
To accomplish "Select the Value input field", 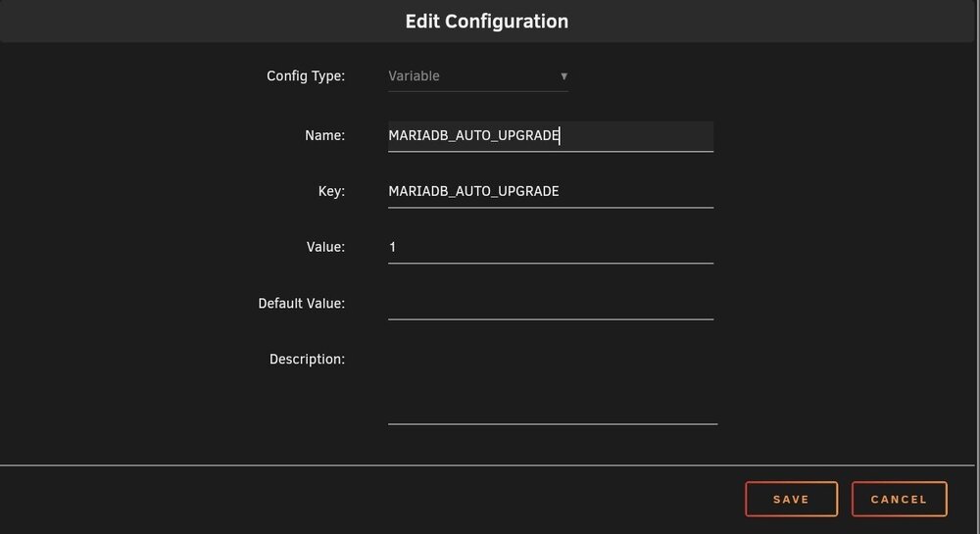I will pos(551,247).
